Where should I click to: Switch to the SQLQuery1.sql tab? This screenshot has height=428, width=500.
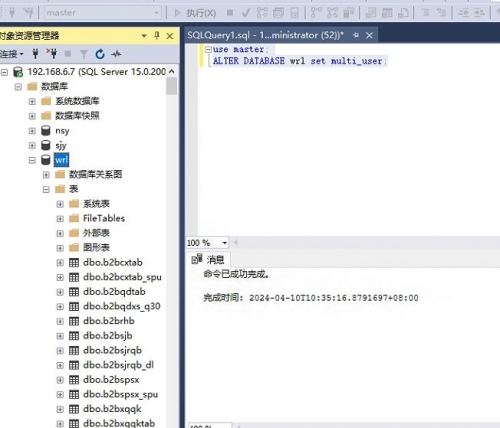pyautogui.click(x=266, y=35)
